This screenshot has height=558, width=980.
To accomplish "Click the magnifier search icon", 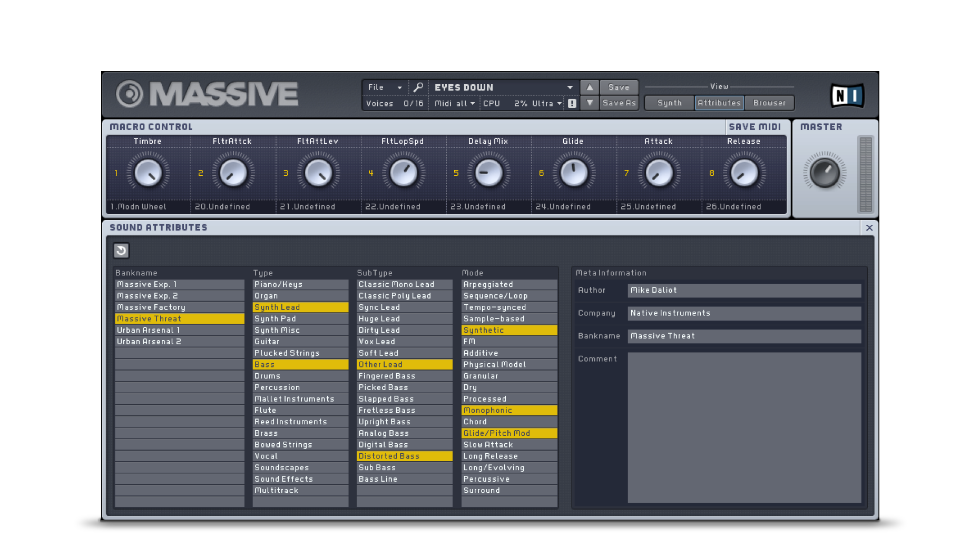I will (418, 87).
